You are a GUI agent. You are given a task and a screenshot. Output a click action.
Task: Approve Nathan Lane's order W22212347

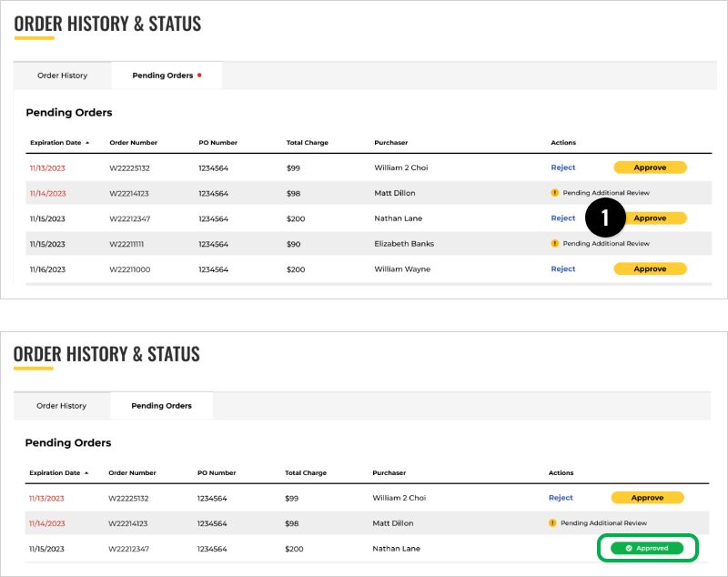tap(654, 218)
